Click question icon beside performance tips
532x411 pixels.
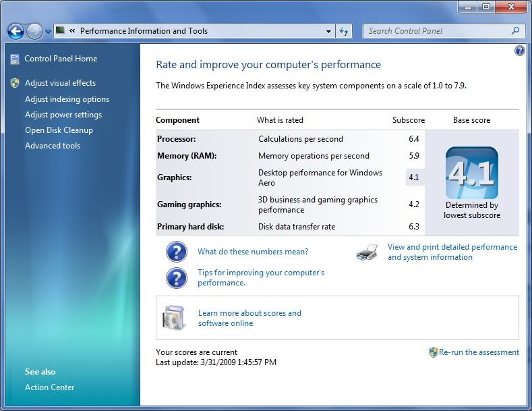click(177, 278)
